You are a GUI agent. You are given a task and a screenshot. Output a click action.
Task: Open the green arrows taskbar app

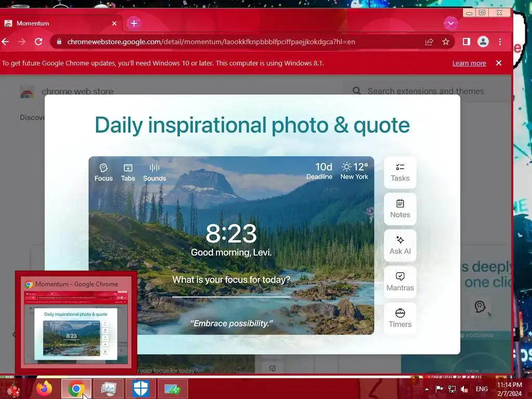[172, 389]
